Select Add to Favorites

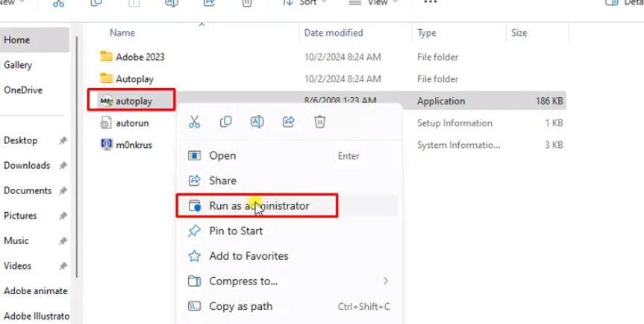pos(248,256)
